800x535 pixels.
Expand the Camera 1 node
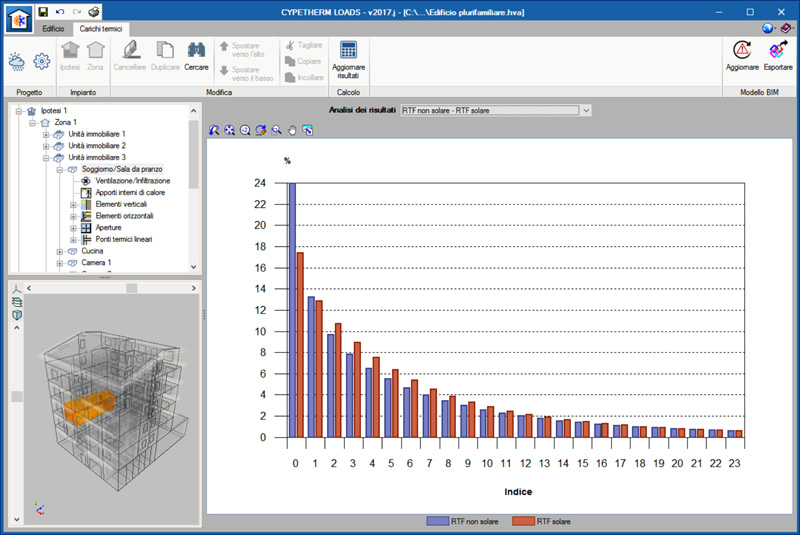[60, 263]
